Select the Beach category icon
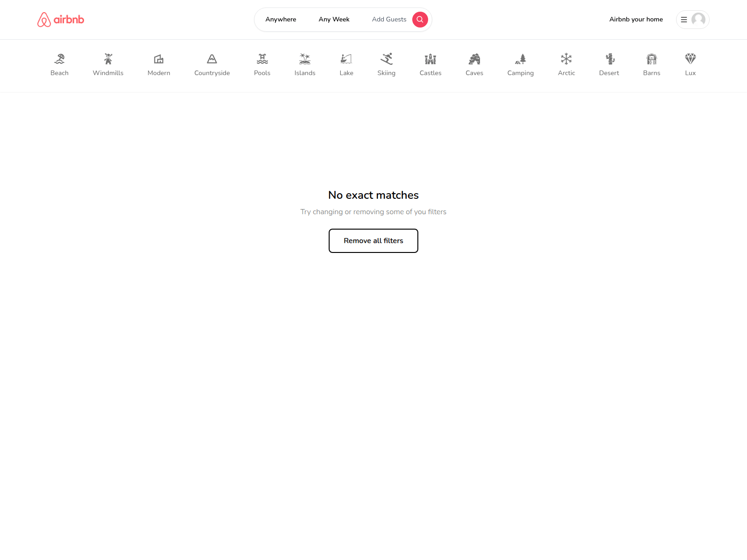747x560 pixels. (59, 59)
